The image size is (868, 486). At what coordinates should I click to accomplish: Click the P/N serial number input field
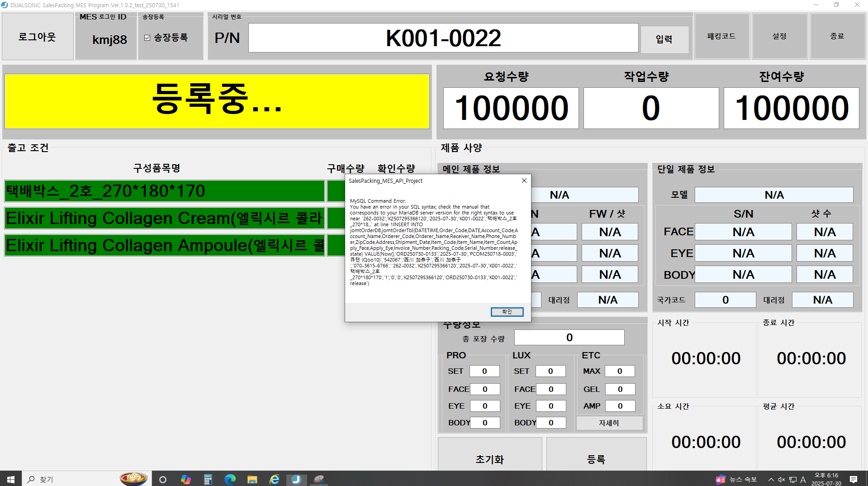(443, 38)
